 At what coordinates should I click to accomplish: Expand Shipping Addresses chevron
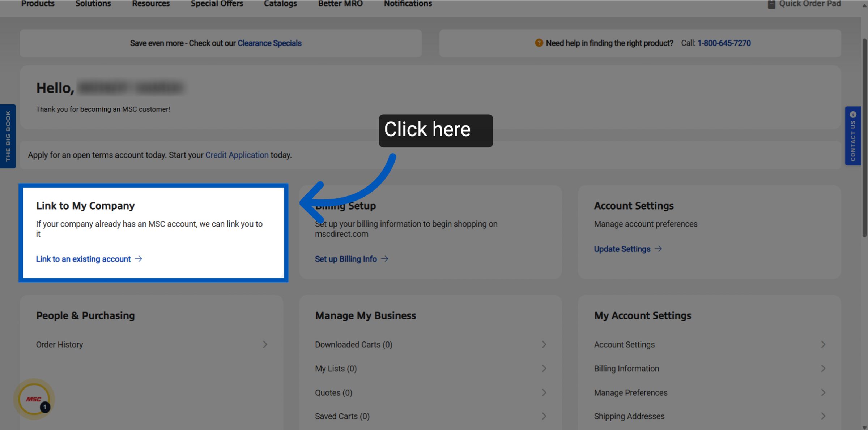coord(823,416)
